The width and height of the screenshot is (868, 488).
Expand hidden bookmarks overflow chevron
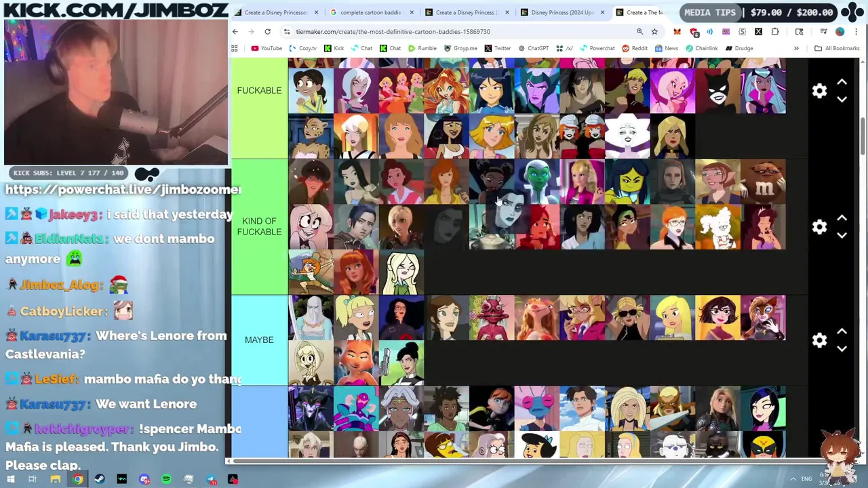pyautogui.click(x=796, y=48)
